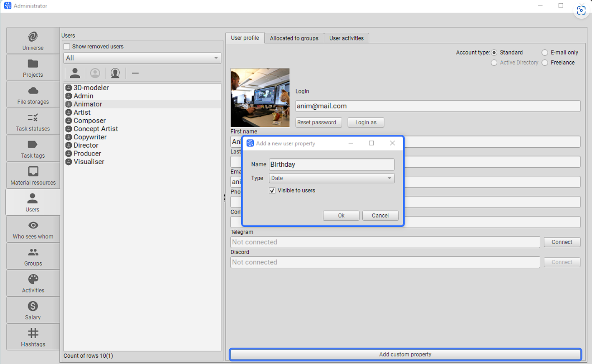Open the Universe section
Viewport: 592px width, 364px height.
33,41
